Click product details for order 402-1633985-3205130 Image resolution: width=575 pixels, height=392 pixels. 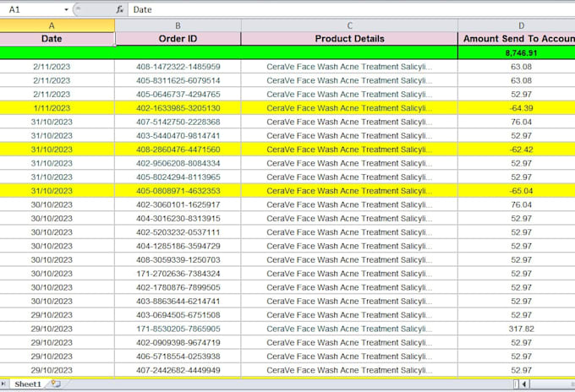(x=349, y=108)
